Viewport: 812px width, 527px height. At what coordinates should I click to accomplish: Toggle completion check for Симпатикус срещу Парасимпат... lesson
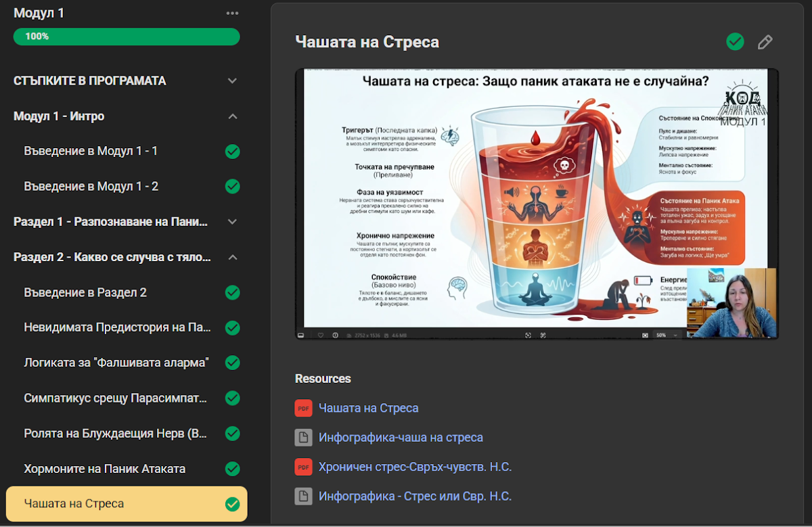pos(232,398)
